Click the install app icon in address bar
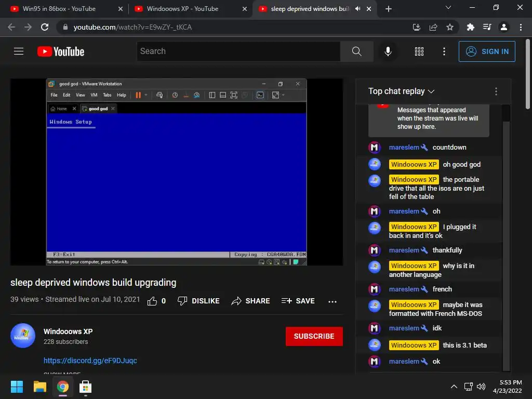Viewport: 532px width, 399px height. (x=416, y=27)
